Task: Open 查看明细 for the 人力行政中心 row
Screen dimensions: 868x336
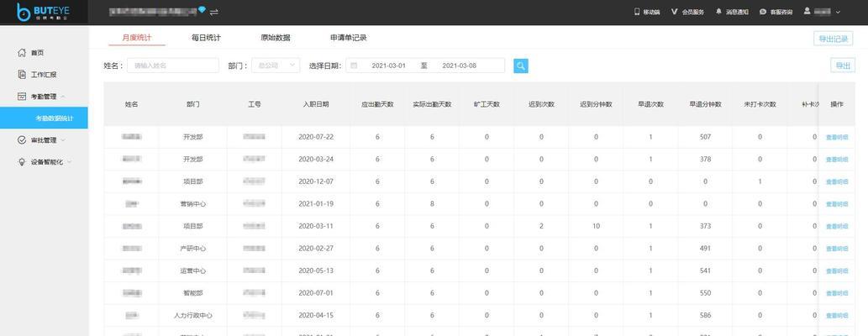Action: click(x=836, y=316)
